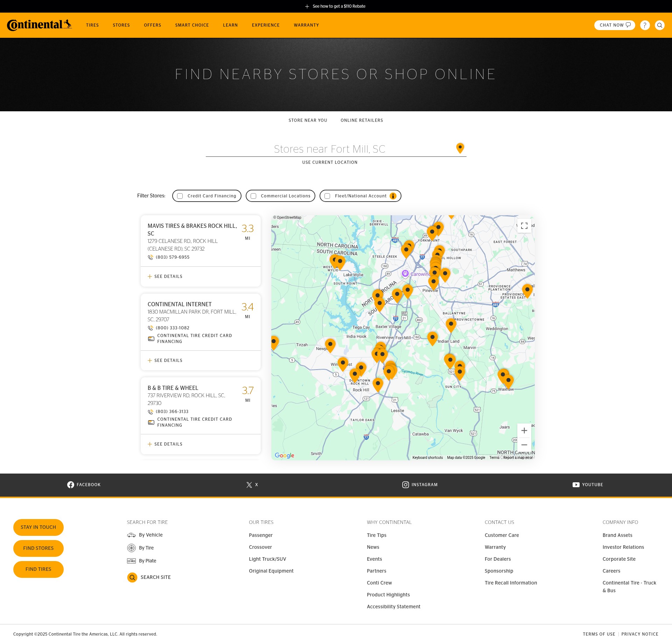Open the X social icon
The height and width of the screenshot is (644, 672).
click(x=249, y=485)
